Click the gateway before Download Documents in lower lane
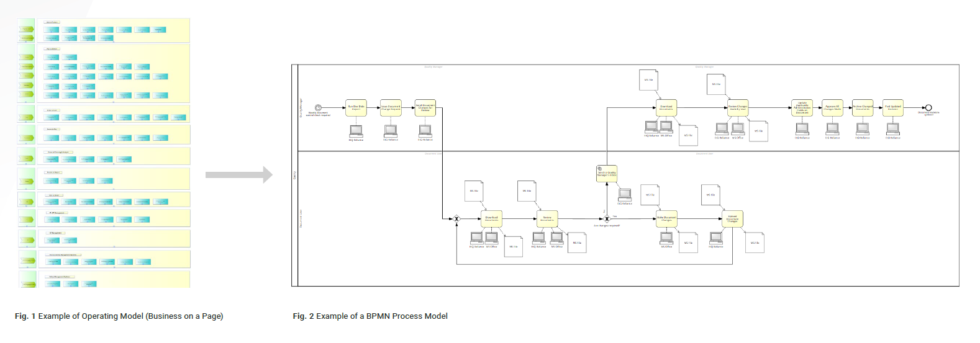The width and height of the screenshot is (980, 343). [456, 219]
